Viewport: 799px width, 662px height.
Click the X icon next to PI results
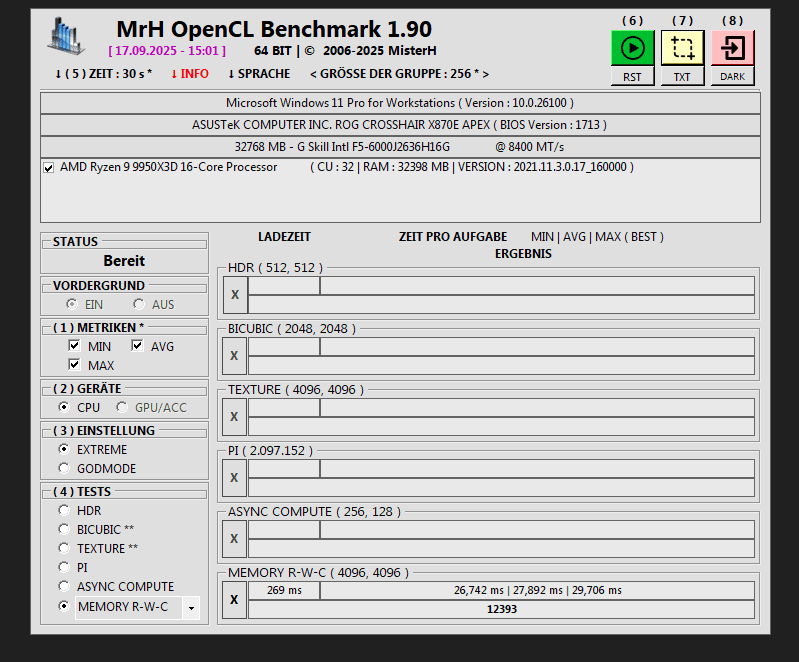[234, 478]
